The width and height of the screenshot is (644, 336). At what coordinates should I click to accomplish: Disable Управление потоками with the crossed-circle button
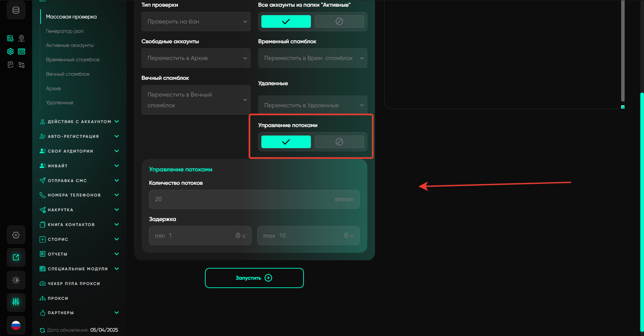(339, 142)
